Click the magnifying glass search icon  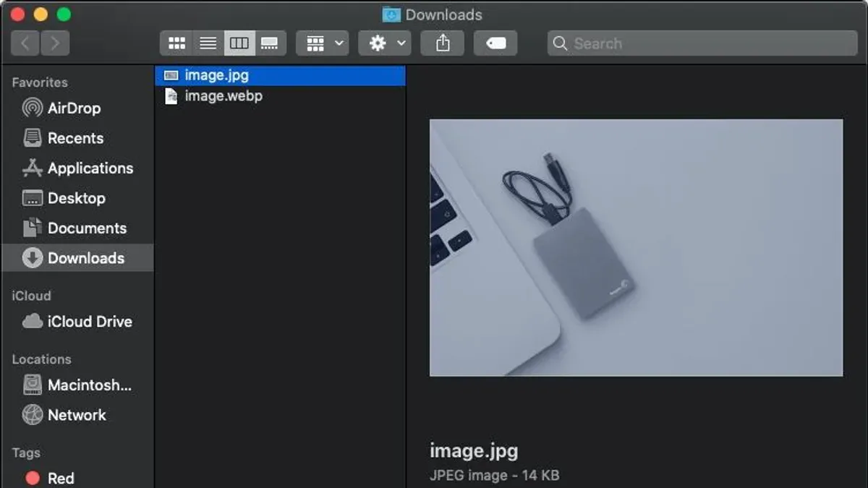pos(560,43)
